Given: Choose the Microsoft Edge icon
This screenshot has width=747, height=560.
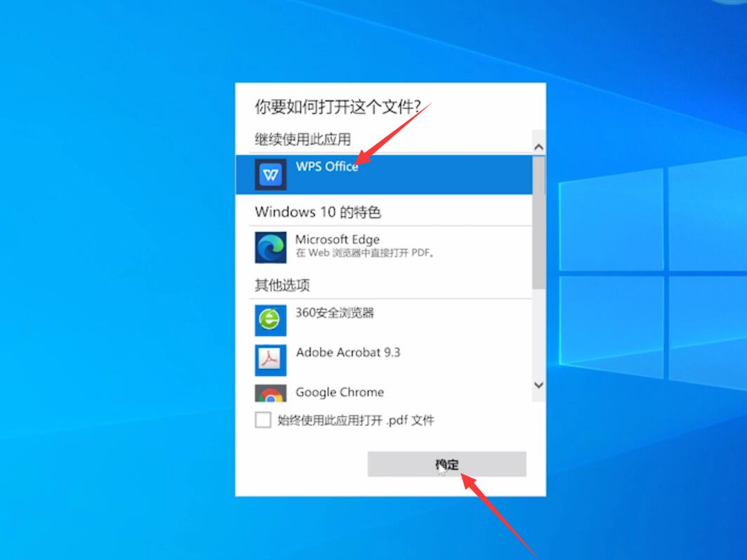Looking at the screenshot, I should tap(270, 248).
